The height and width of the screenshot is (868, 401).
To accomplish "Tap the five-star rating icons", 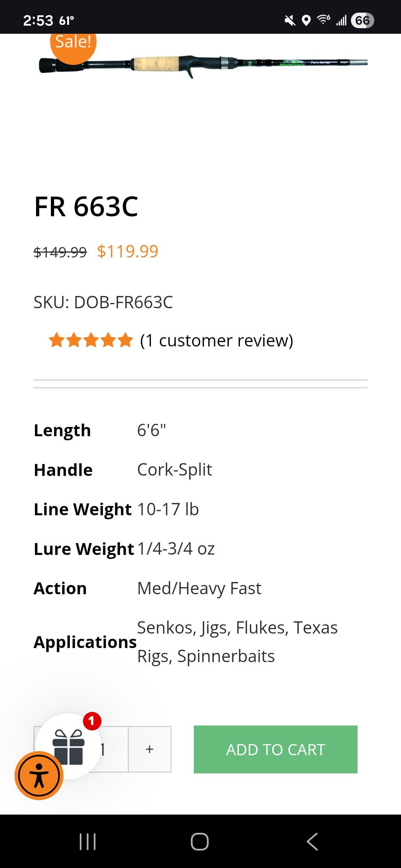I will (x=91, y=340).
